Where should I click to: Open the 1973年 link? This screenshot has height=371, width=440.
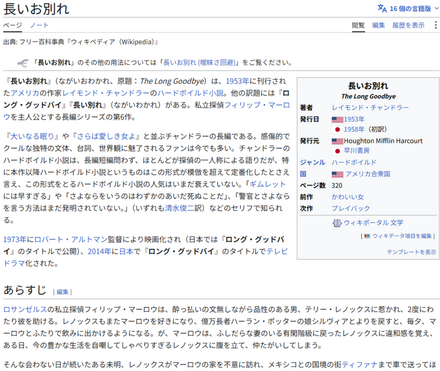click(15, 239)
